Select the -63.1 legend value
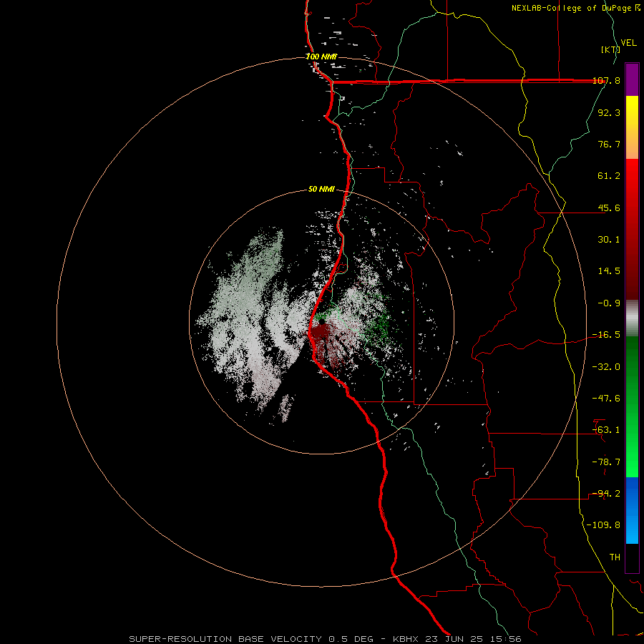Viewport: 644px width, 644px height. point(606,430)
